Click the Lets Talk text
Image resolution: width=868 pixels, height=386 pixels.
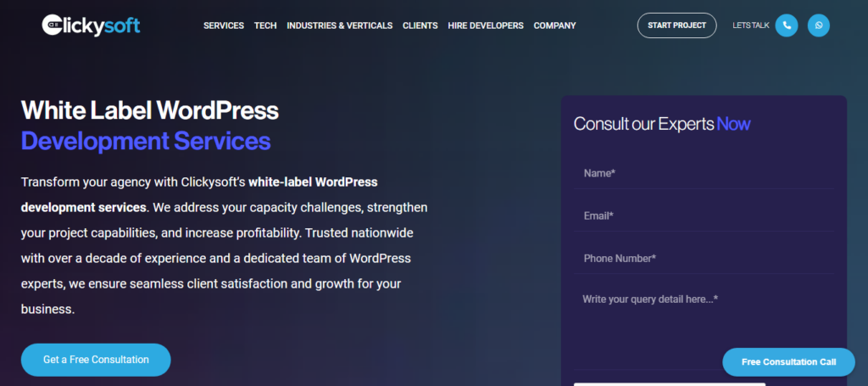(x=751, y=25)
